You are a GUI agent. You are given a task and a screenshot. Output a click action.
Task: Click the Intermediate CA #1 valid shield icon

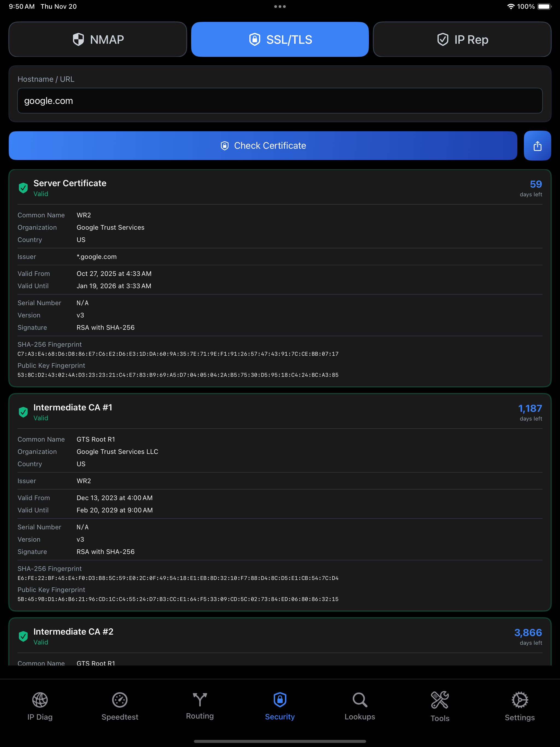(x=23, y=412)
